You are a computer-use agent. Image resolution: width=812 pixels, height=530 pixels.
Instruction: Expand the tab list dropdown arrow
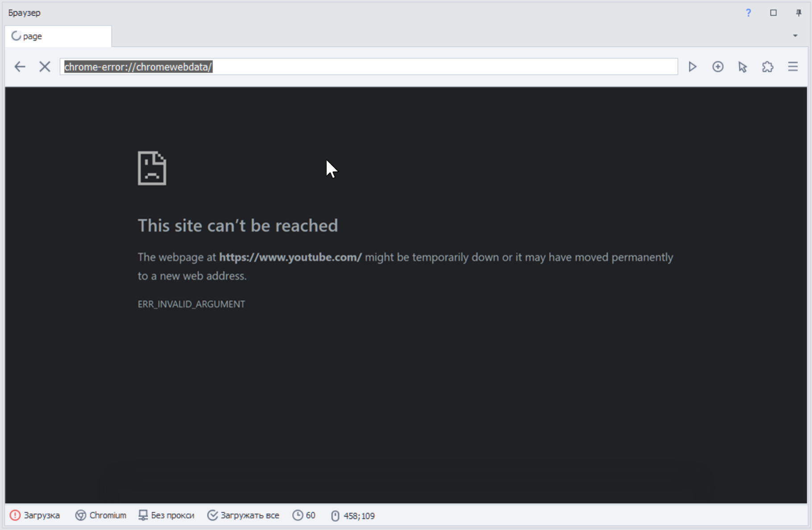click(795, 36)
